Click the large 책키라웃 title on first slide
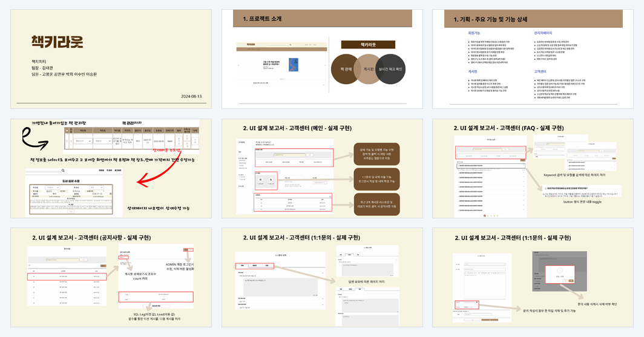 57,42
